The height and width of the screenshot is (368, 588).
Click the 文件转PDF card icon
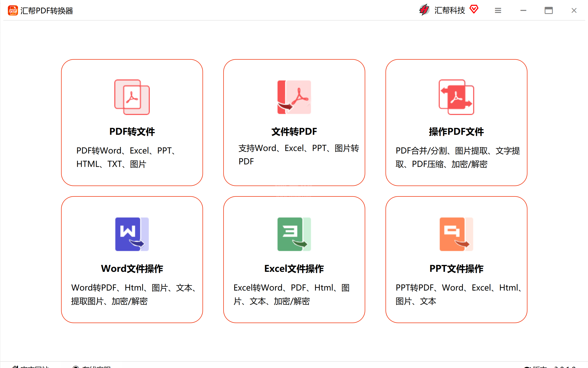point(294,97)
